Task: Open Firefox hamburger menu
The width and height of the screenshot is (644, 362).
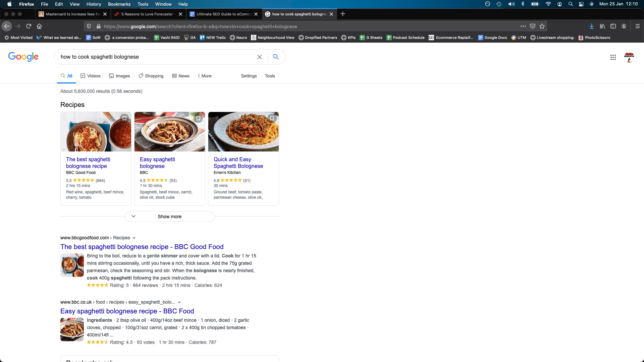Action: 638,26
